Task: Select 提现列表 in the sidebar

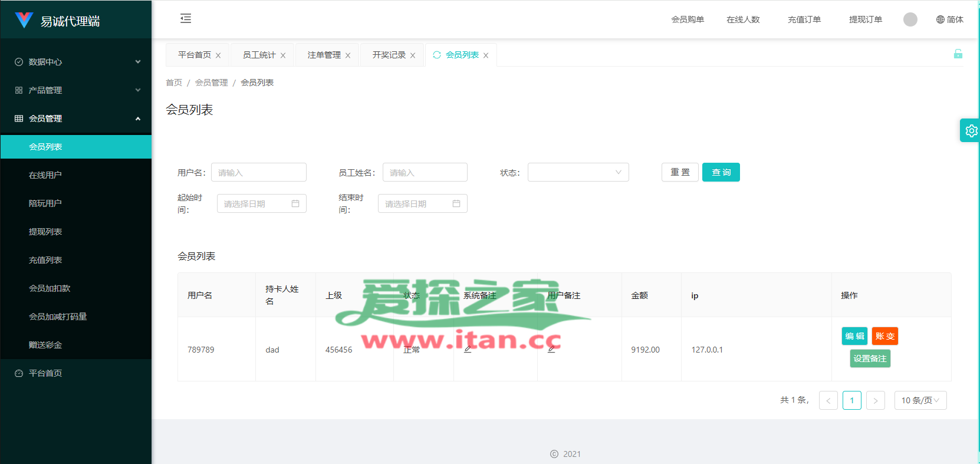Action: click(x=45, y=232)
